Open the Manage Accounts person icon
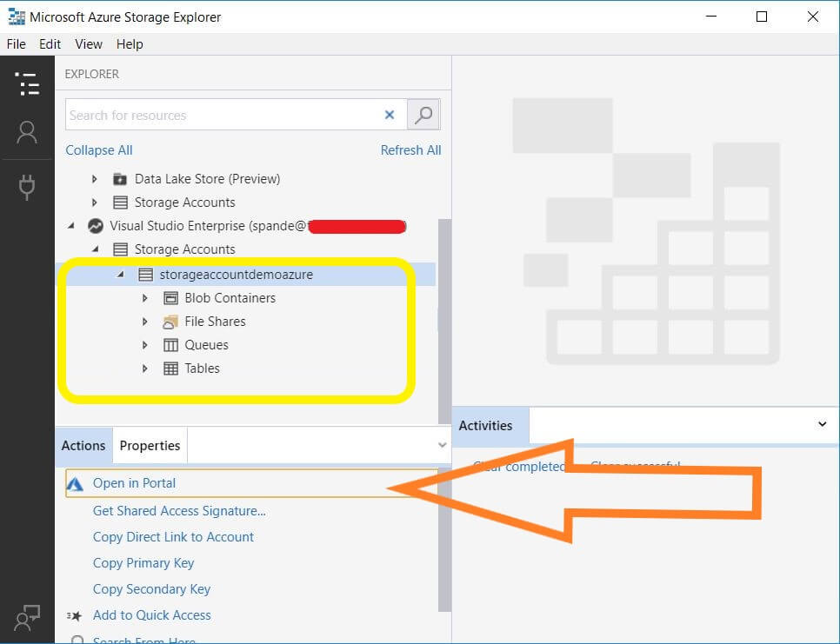 [27, 132]
